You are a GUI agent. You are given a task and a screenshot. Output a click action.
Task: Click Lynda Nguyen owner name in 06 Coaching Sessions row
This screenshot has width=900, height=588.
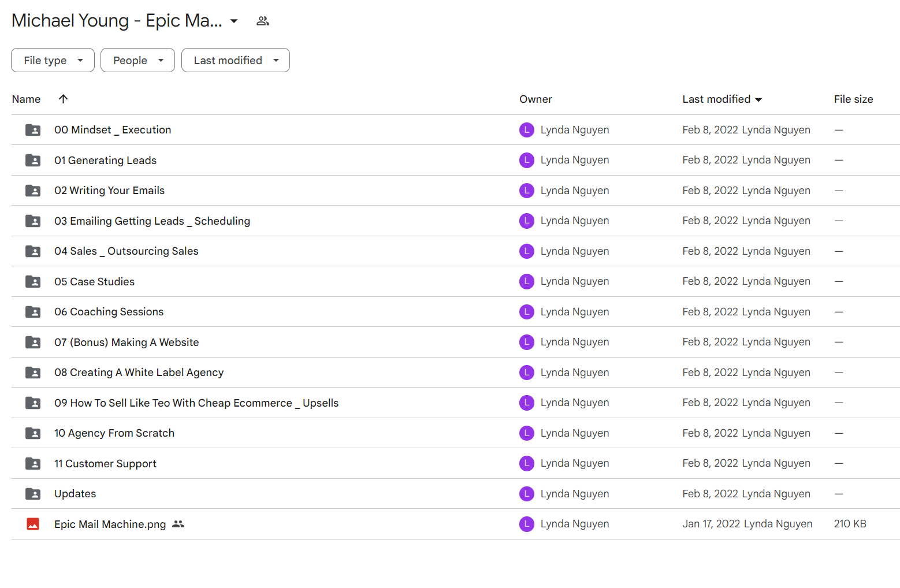pyautogui.click(x=575, y=312)
